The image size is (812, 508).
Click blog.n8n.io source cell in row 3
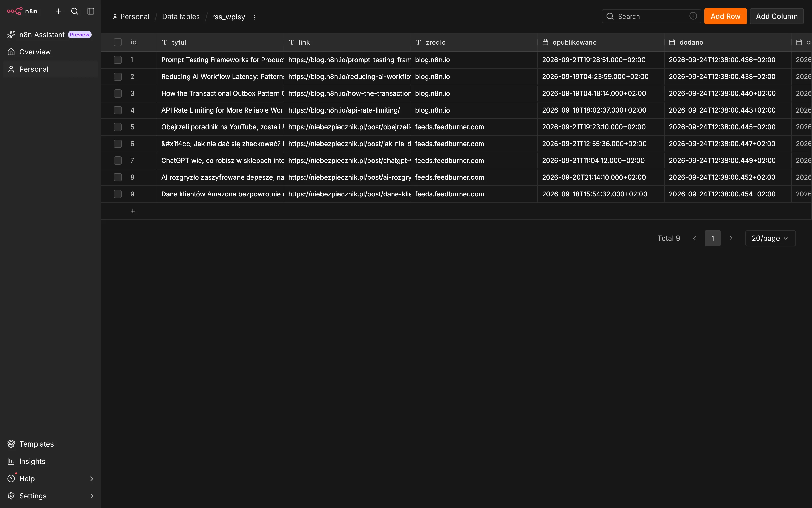pos(474,93)
